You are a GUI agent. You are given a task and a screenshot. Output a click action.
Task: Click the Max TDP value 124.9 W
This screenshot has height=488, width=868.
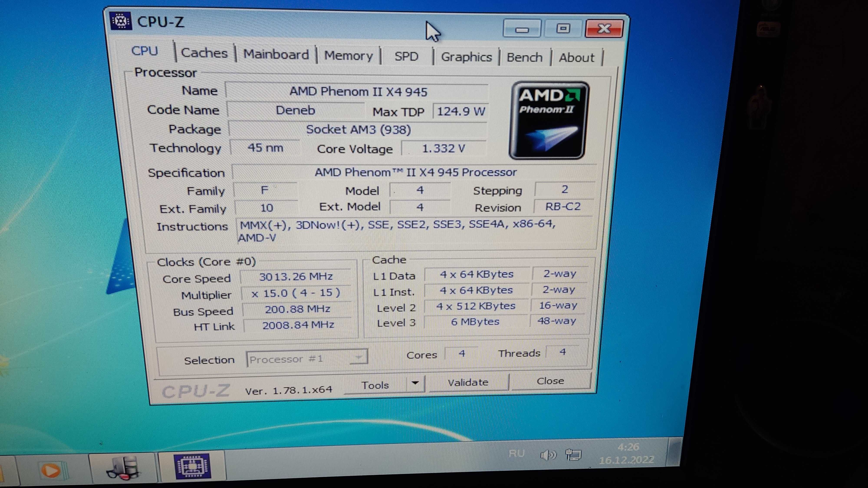click(461, 111)
